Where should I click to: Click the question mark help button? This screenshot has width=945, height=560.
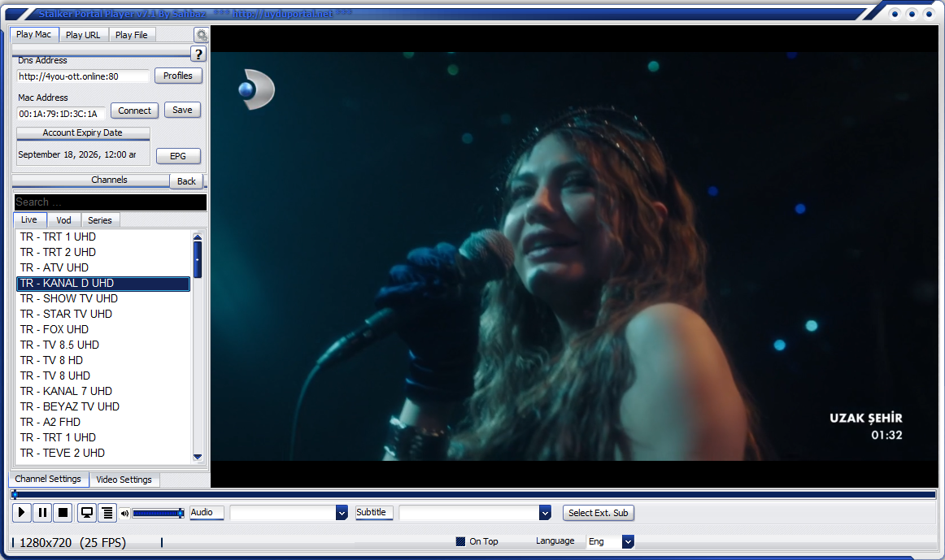pyautogui.click(x=198, y=54)
